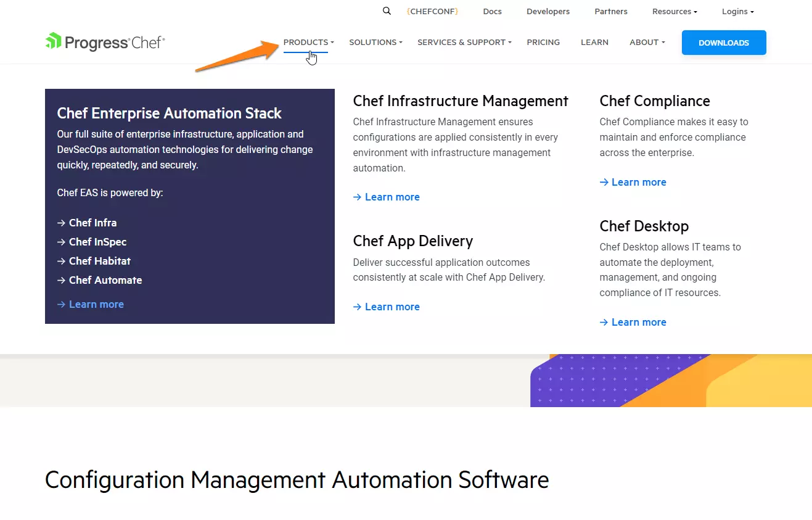Go to the PRICING page
Image resolution: width=812 pixels, height=520 pixels.
[x=543, y=42]
